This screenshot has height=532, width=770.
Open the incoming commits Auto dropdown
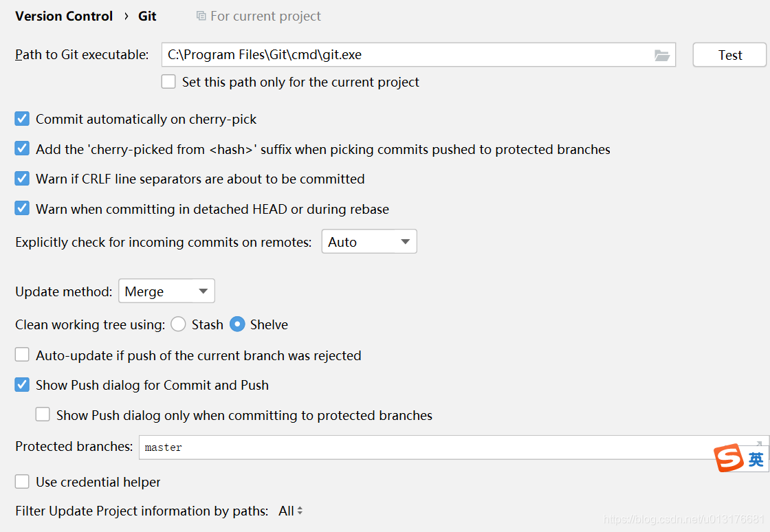[369, 242]
